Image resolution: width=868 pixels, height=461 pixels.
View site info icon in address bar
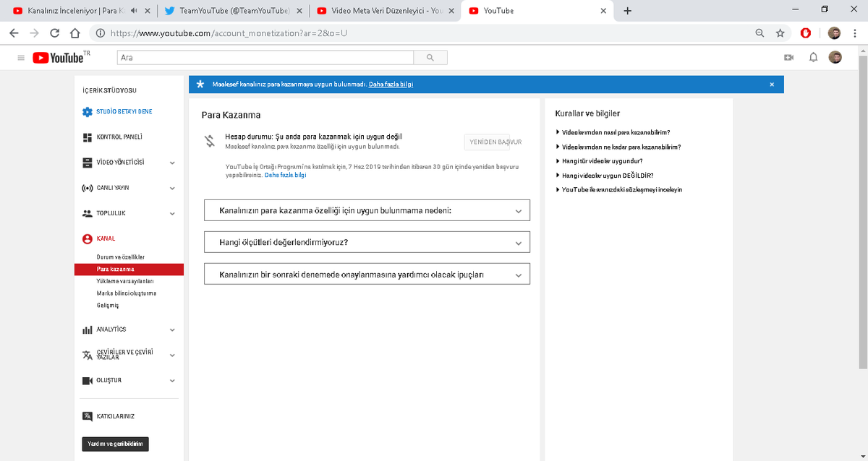100,33
